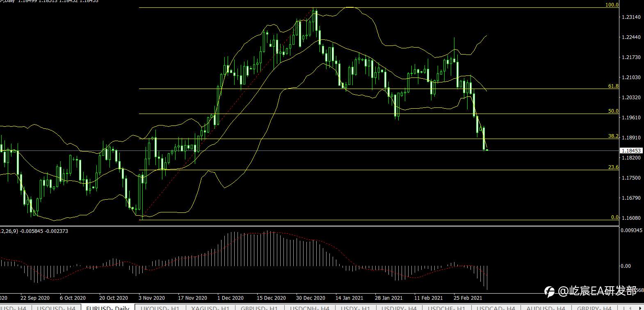Click the current price label 1.18453
This screenshot has height=310, width=644.
(630, 151)
